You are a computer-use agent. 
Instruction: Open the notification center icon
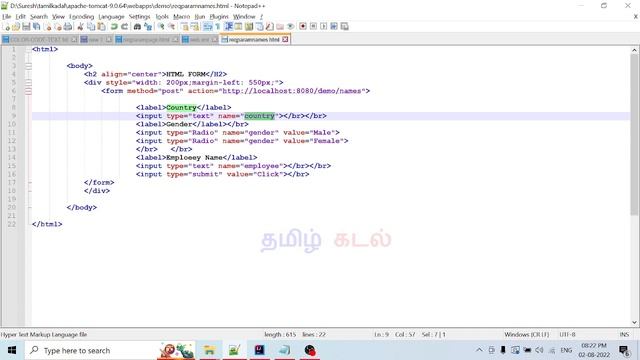pos(624,350)
